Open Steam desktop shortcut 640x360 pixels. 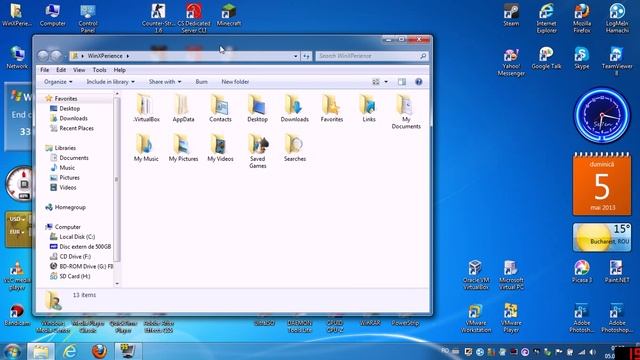pos(511,16)
